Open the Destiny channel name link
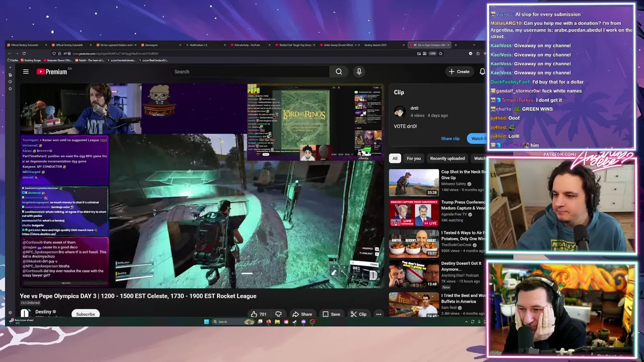 click(43, 312)
